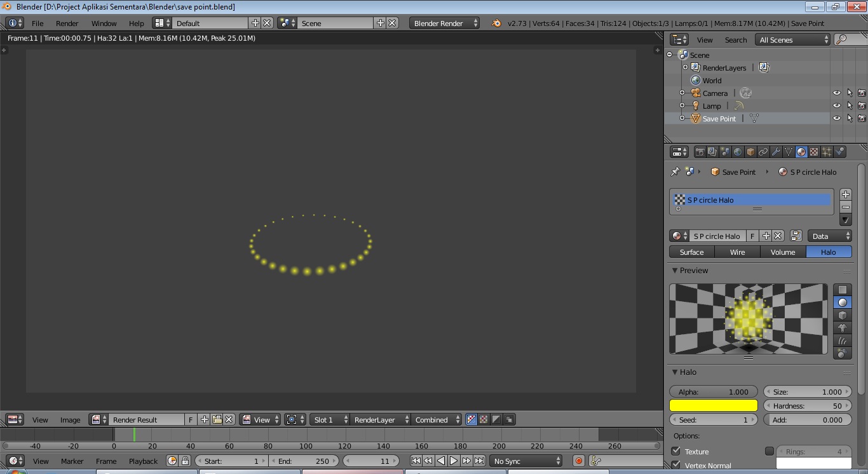Screen dimensions: 868x474
Task: Open the Render Layers properties tab
Action: coord(712,152)
